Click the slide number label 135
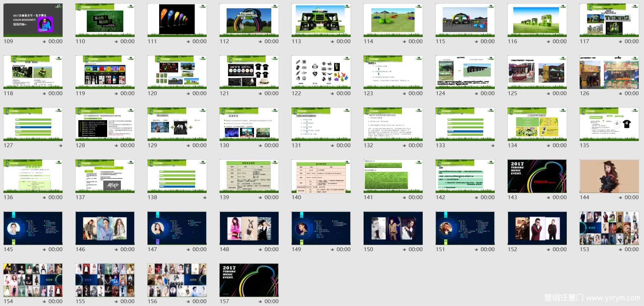 tap(585, 145)
